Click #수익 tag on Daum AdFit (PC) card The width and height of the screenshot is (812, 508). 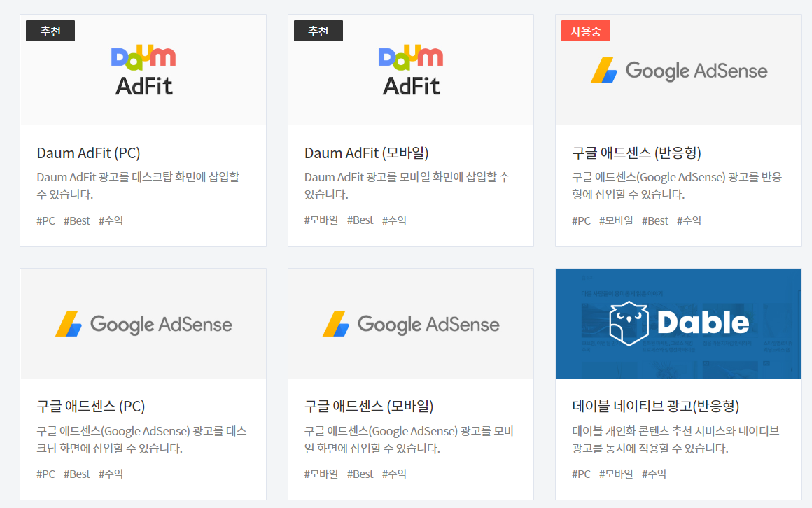tap(111, 220)
